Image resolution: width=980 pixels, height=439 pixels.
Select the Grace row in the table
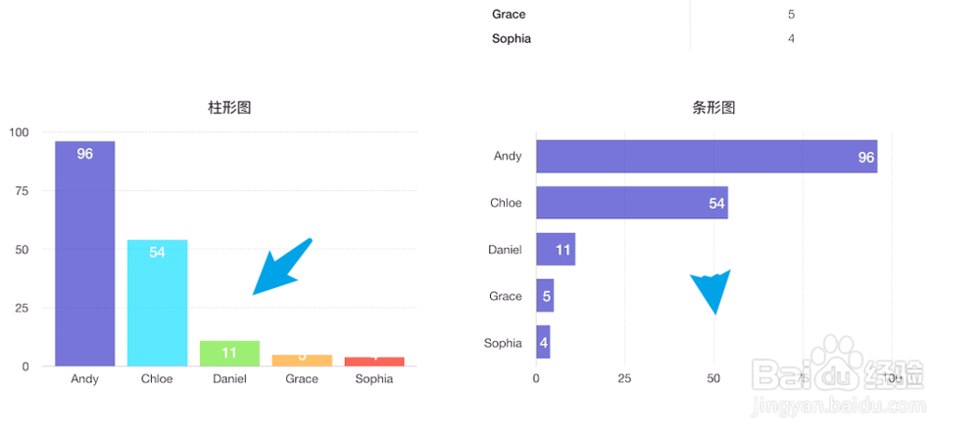coord(642,15)
